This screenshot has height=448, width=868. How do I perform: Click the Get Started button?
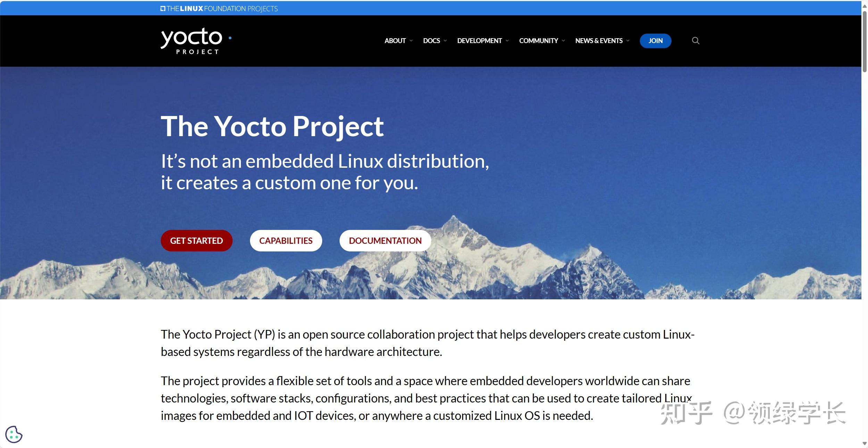pos(197,241)
